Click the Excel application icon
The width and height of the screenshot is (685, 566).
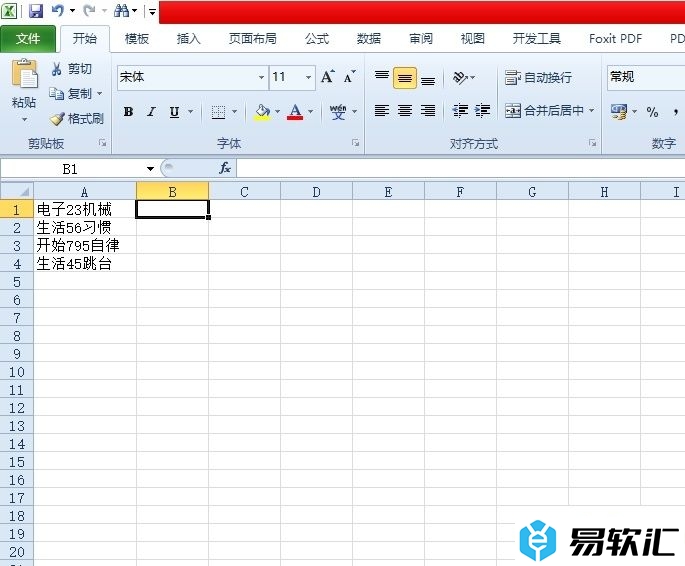(x=9, y=10)
